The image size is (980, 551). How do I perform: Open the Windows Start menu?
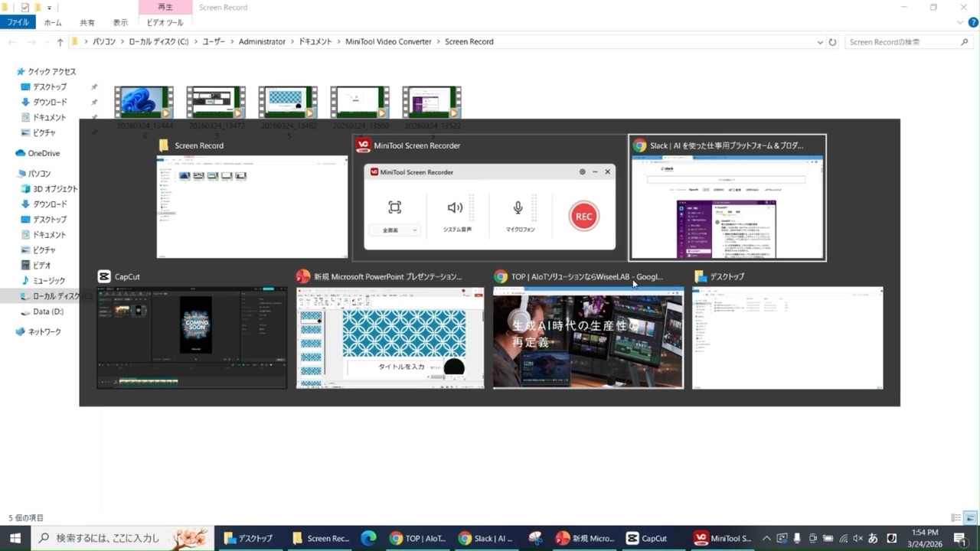coord(15,538)
